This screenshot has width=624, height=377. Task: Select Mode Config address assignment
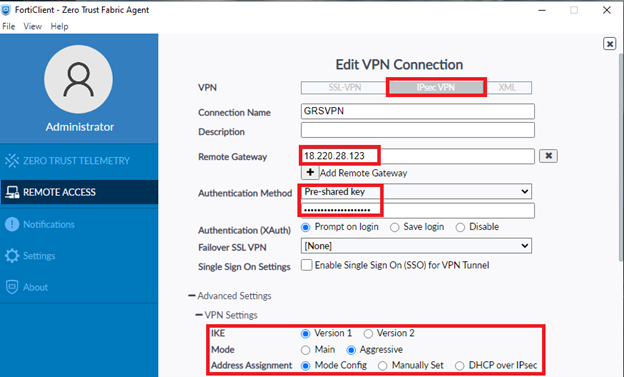[x=306, y=366]
